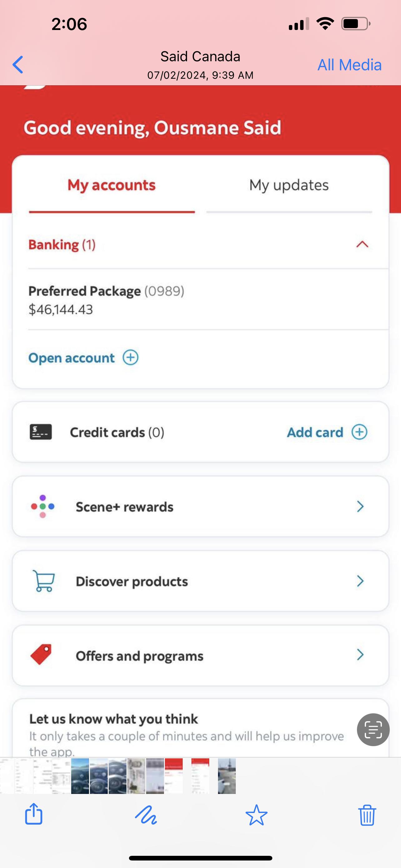This screenshot has height=868, width=401.
Task: Star this media as favorite
Action: click(x=256, y=815)
